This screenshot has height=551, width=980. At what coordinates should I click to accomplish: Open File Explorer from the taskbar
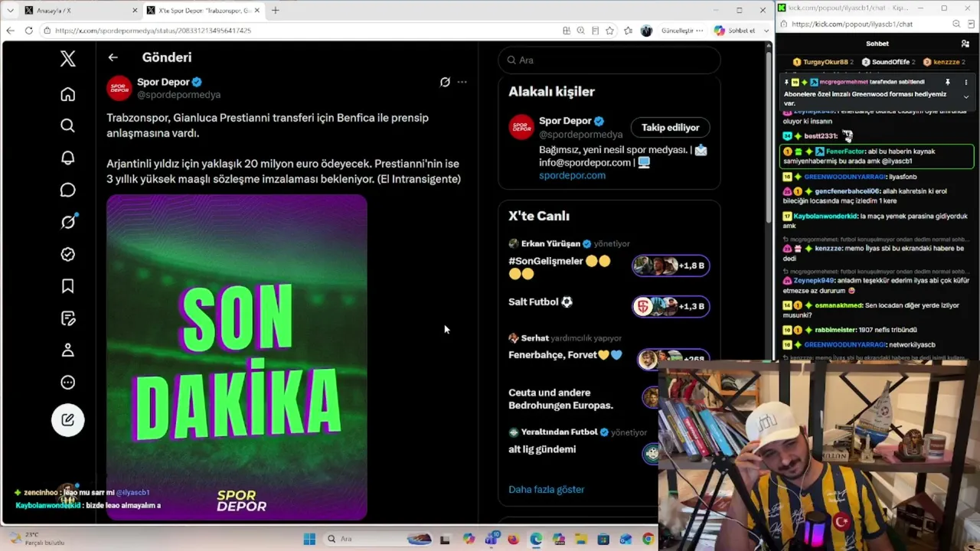click(x=581, y=539)
